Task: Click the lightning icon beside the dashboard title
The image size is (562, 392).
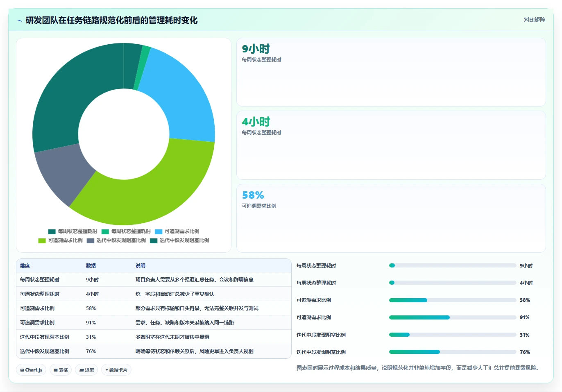Action: click(19, 20)
